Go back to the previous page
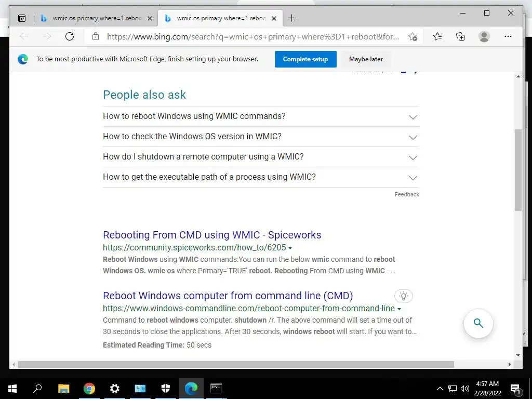The height and width of the screenshot is (399, 532). (x=24, y=36)
